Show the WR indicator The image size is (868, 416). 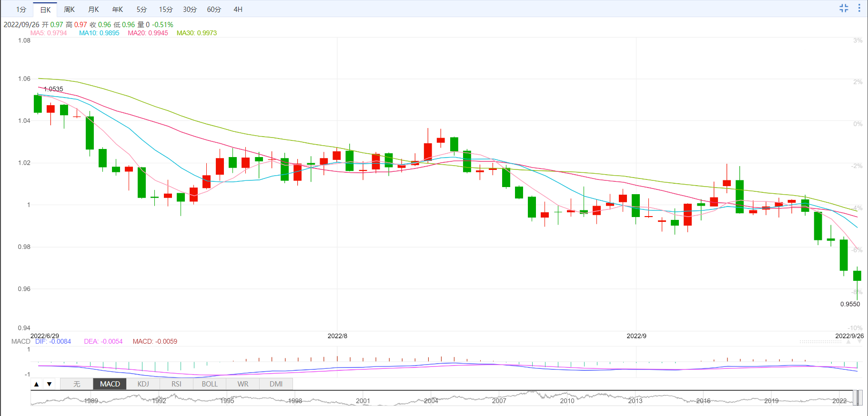(x=243, y=384)
